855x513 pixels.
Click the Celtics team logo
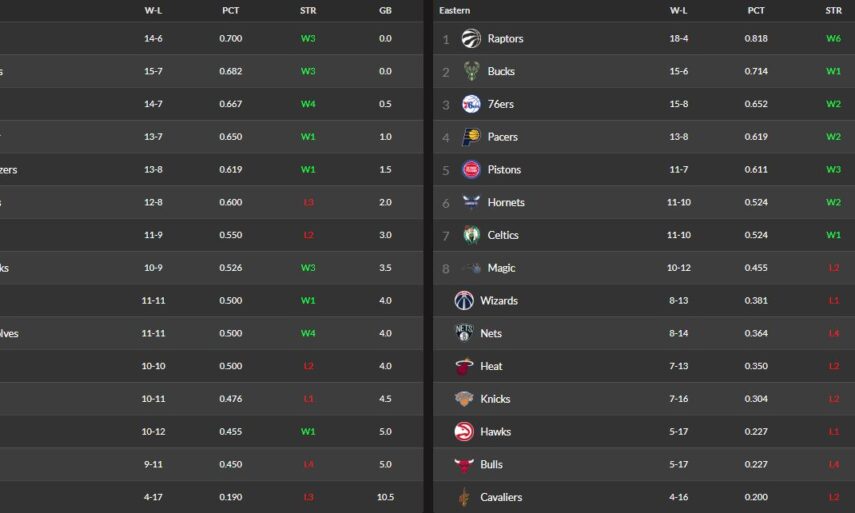(x=471, y=236)
